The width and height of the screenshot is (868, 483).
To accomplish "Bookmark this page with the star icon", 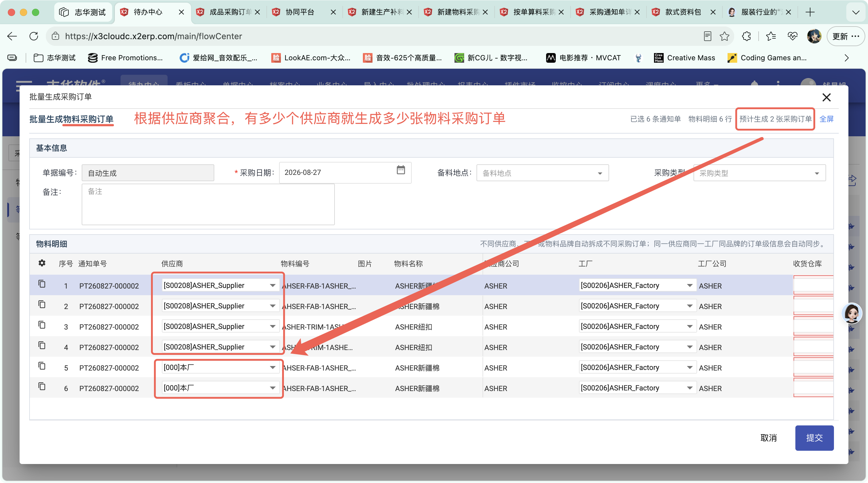I will pos(724,36).
